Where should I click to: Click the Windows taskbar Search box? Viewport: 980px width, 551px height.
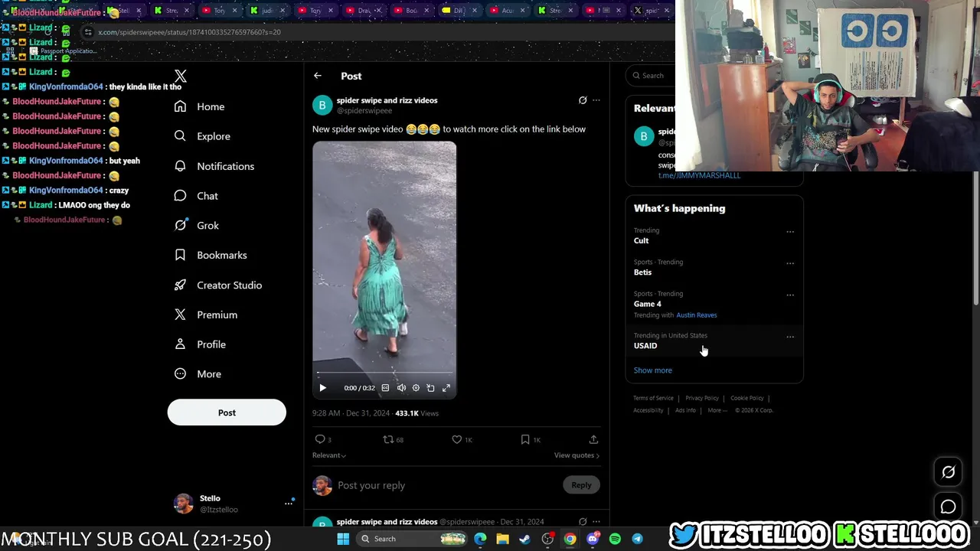click(x=413, y=539)
